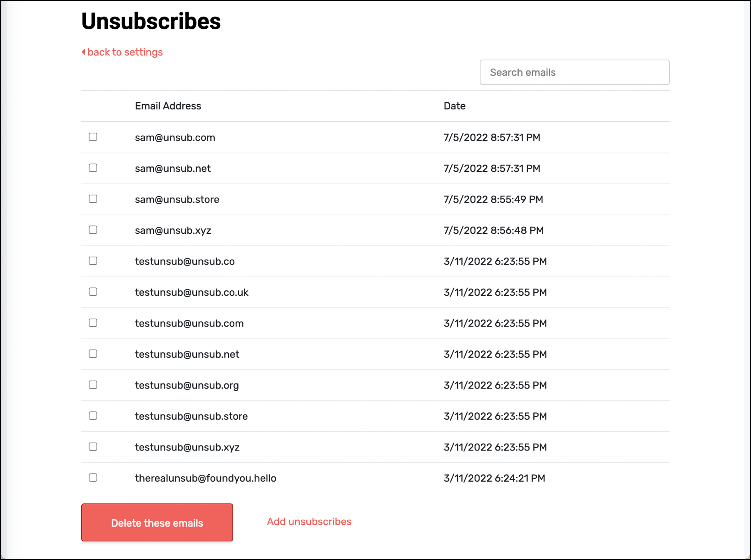Click the Email Address column header
Screen dimensions: 751x560
click(x=168, y=106)
